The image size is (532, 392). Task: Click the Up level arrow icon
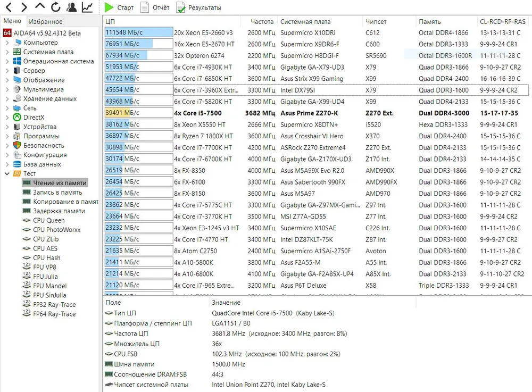40,7
